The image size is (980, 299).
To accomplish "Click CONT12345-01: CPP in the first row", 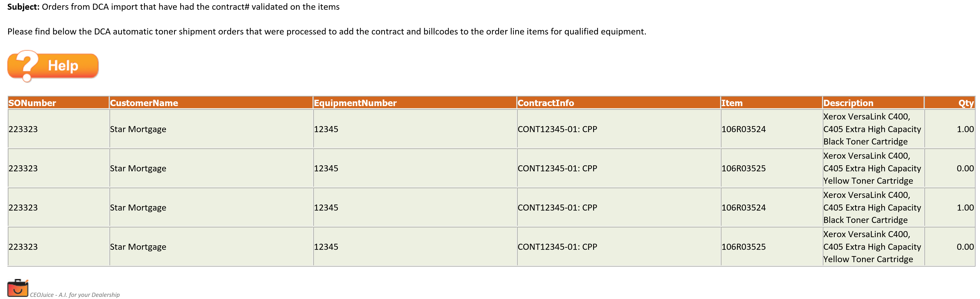I will pos(557,129).
